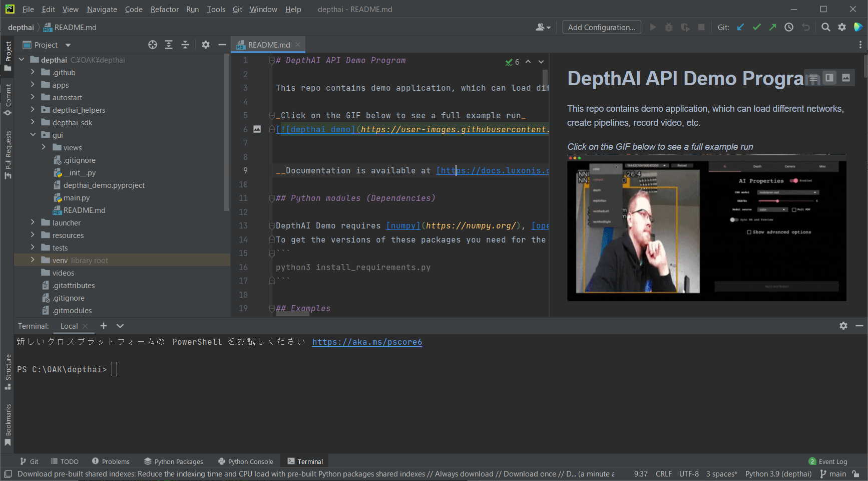
Task: Click the Git Update Project arrow icon
Action: 740,28
